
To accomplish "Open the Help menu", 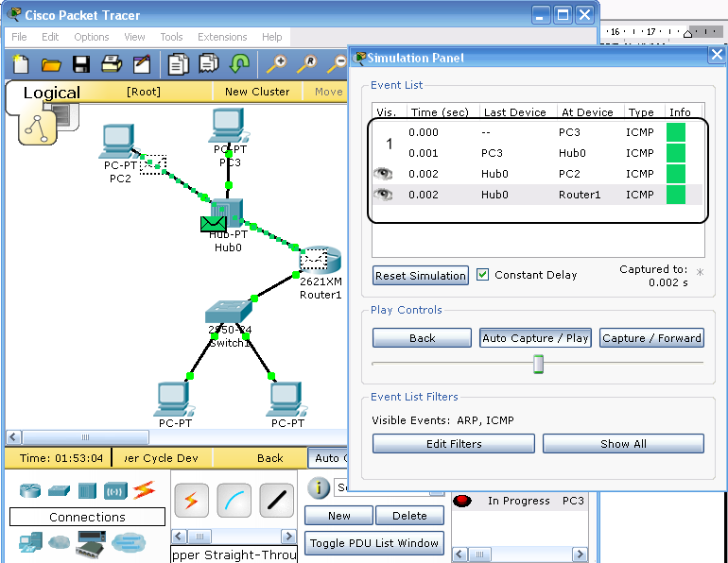I will coord(272,37).
